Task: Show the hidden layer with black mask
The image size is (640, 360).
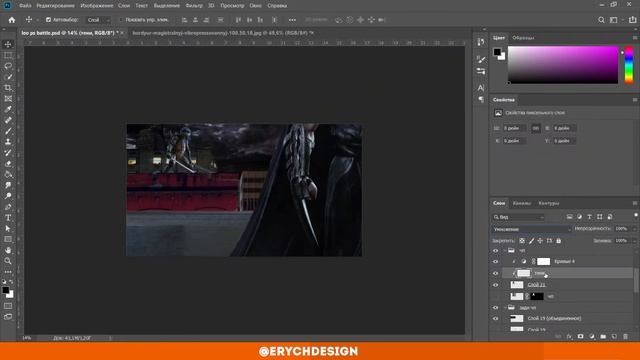Action: click(x=496, y=296)
